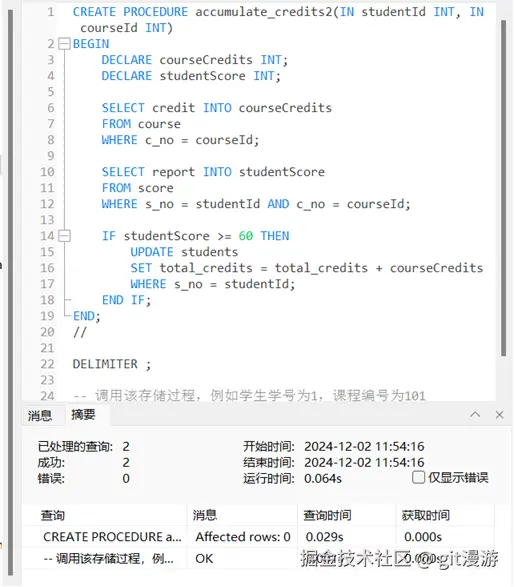Click the END IF; line

click(127, 300)
